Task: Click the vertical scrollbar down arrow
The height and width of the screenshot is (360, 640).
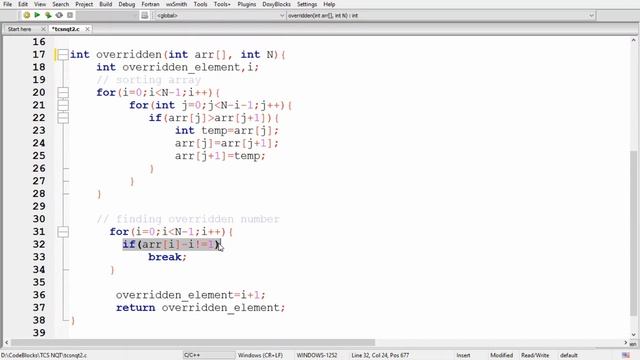Action: 633,334
